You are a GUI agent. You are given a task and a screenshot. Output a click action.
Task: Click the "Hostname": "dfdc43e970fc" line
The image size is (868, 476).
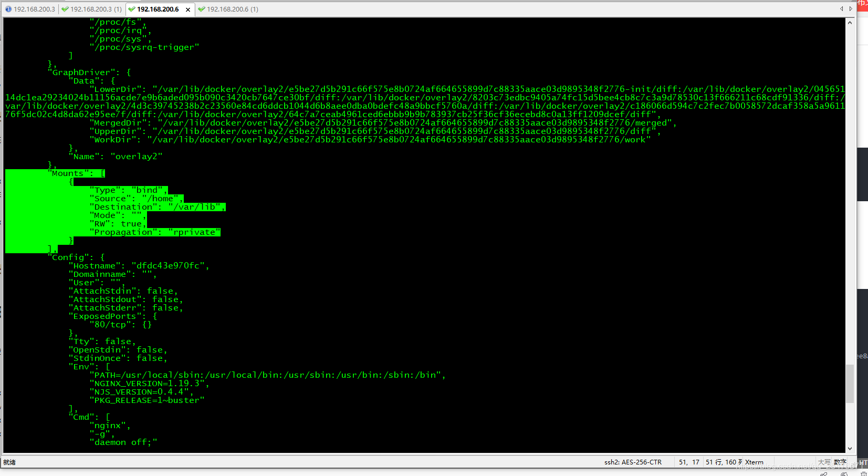point(139,266)
